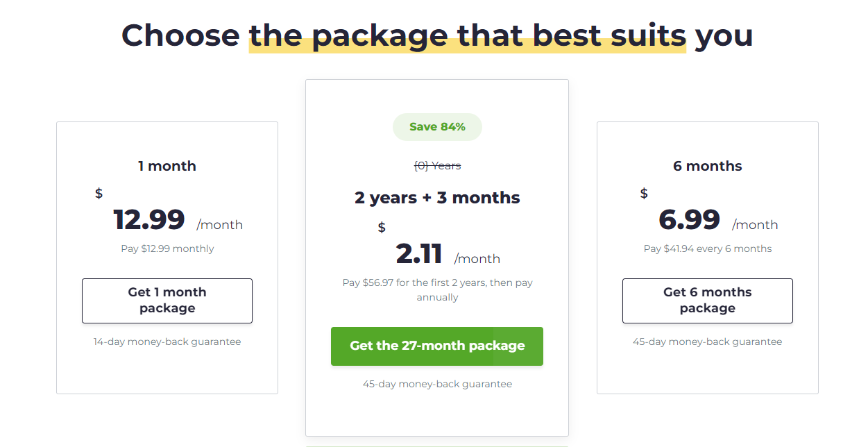The width and height of the screenshot is (868, 447).
Task: Click the Pay $12.99 monthly note
Action: (167, 248)
